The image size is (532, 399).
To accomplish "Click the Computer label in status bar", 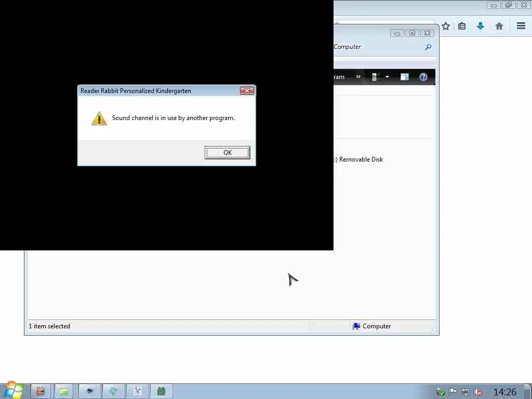I will (x=377, y=326).
